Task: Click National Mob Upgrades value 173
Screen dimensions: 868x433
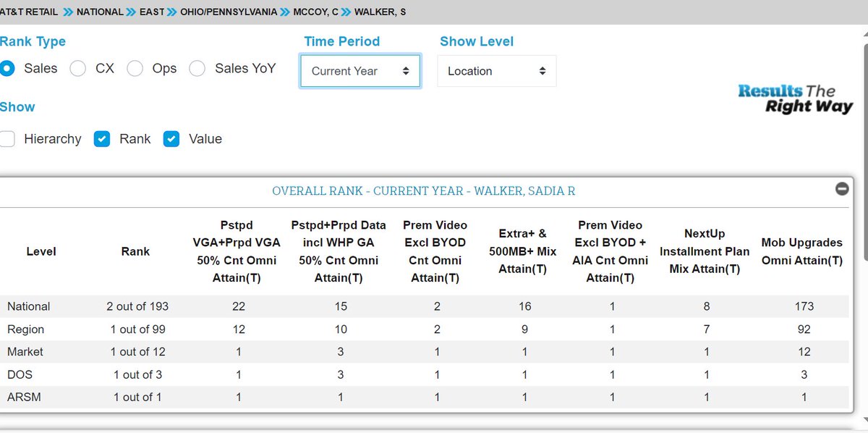Action: 804,306
